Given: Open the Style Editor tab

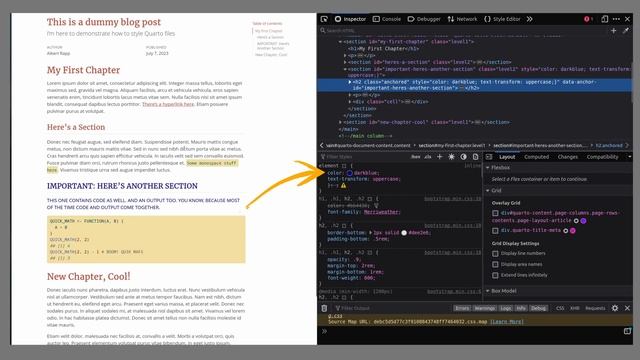Looking at the screenshot, I should (502, 19).
